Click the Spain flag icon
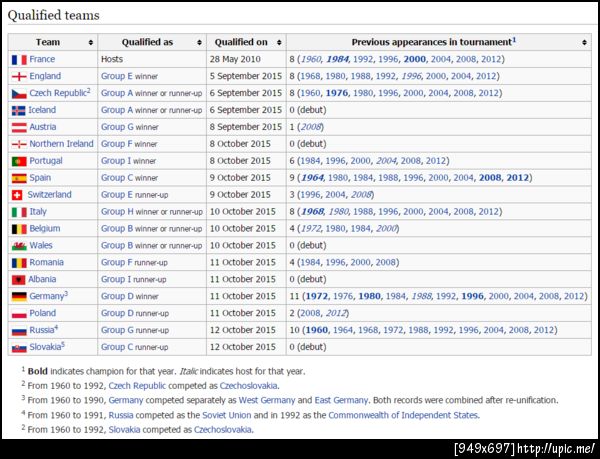This screenshot has height=459, width=600. [19, 178]
